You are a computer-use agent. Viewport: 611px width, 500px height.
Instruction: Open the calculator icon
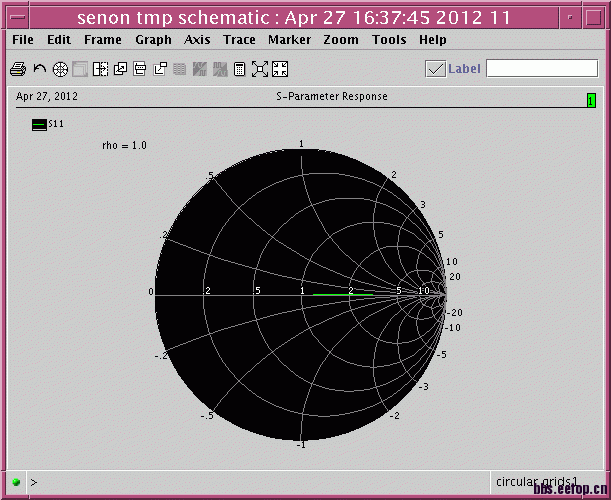point(239,69)
